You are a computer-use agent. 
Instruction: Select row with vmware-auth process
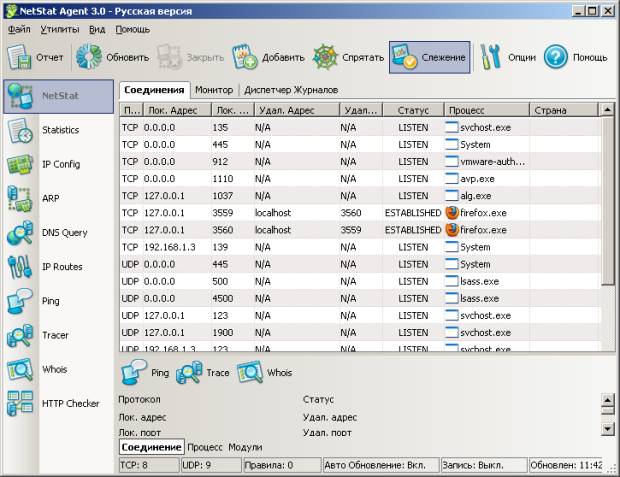tap(360, 161)
